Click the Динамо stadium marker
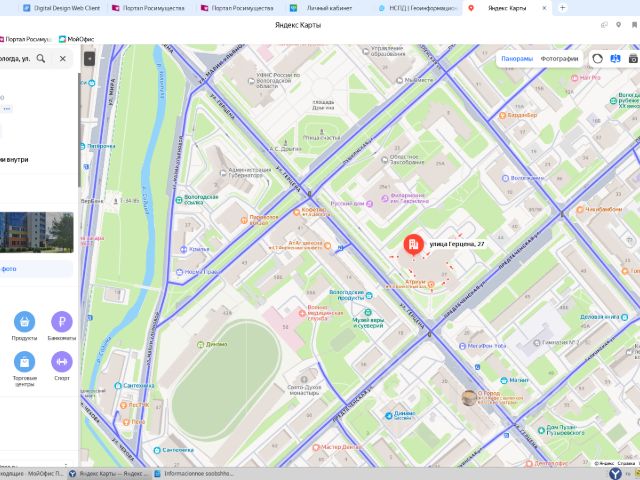 [x=200, y=344]
